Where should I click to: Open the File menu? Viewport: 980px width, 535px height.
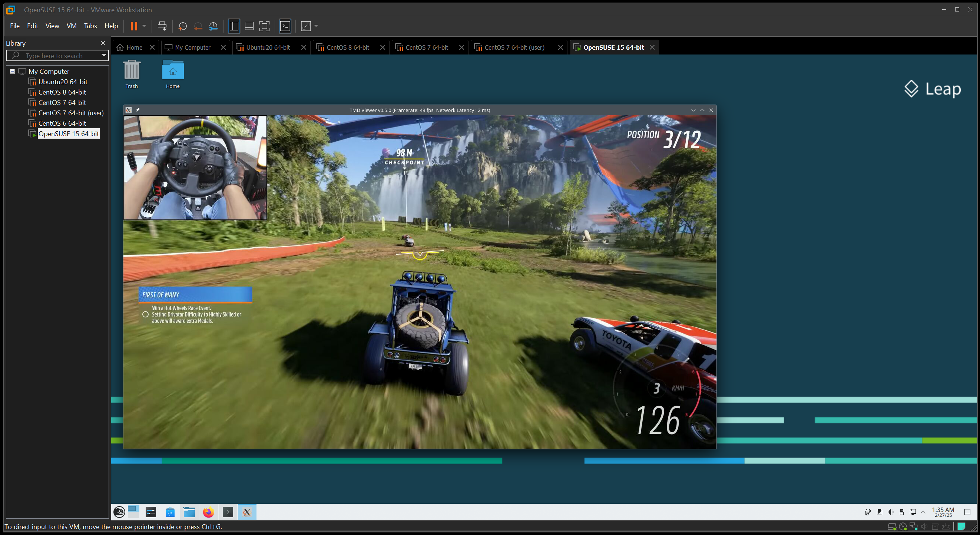(x=15, y=26)
